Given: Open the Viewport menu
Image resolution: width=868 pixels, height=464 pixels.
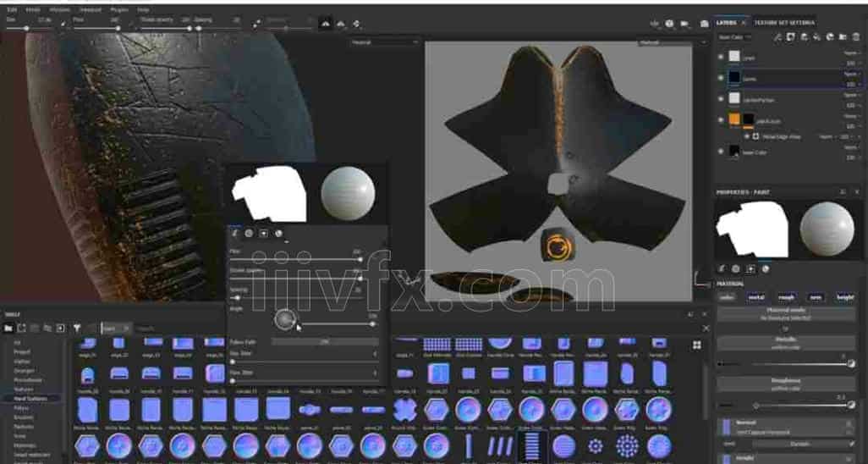Looking at the screenshot, I should point(90,10).
